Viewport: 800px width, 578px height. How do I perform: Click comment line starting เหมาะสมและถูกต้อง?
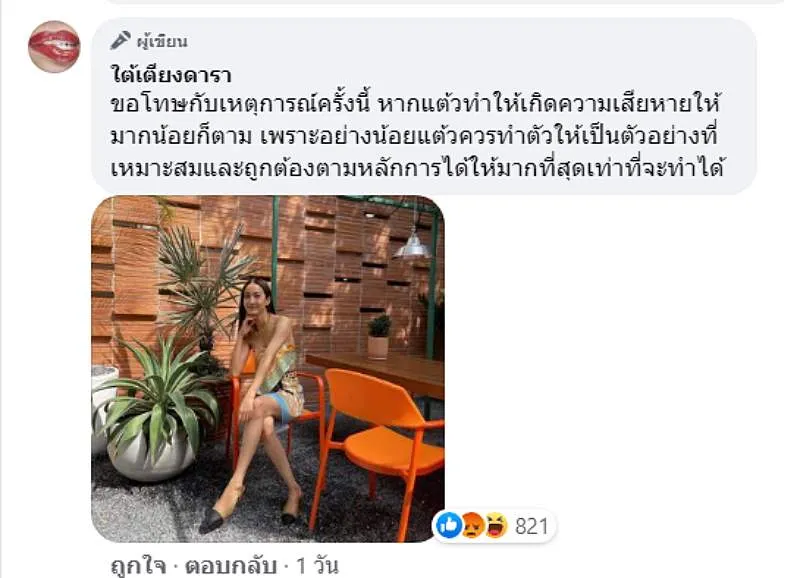click(x=417, y=168)
